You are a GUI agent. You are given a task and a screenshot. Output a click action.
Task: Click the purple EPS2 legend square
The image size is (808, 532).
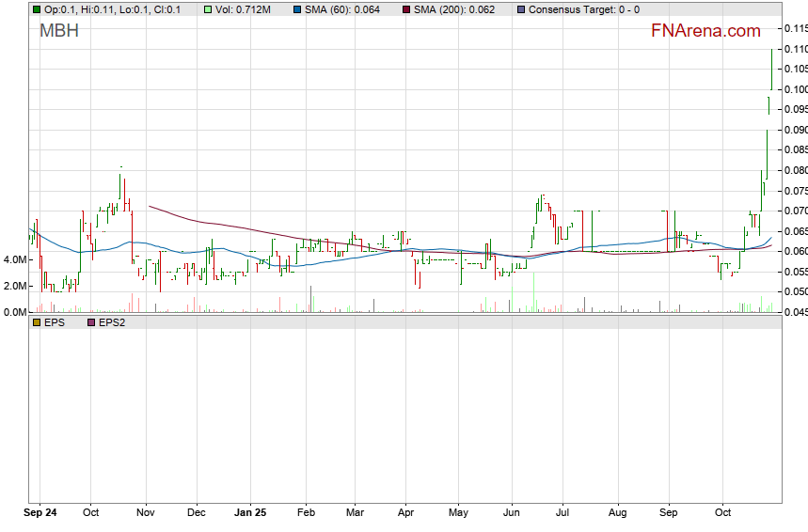(91, 322)
